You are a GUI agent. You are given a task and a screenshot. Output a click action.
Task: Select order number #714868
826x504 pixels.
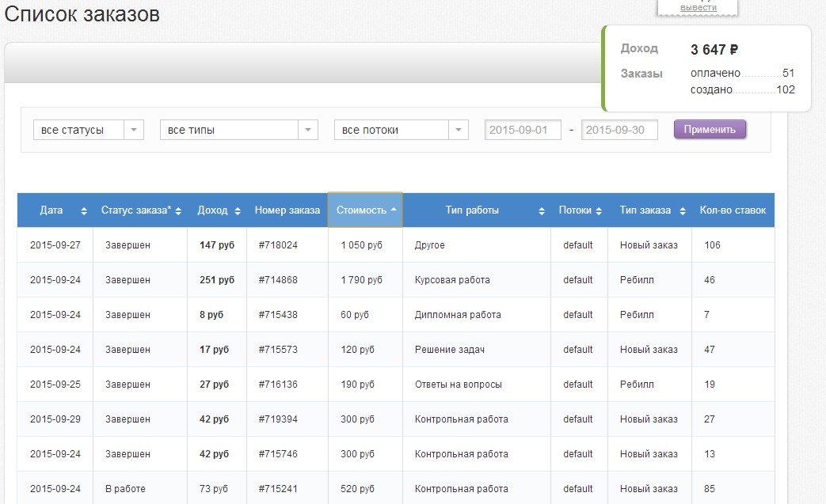(x=278, y=280)
